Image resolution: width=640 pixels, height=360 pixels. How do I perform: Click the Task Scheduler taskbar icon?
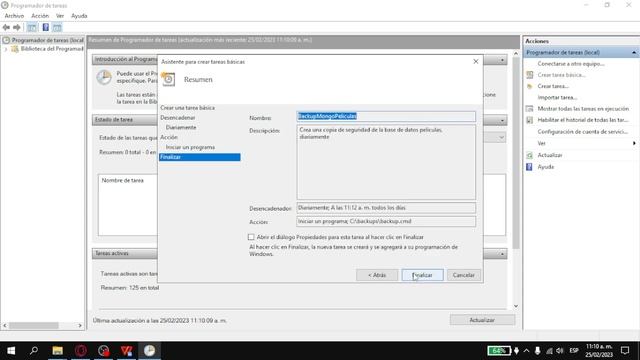pos(149,351)
